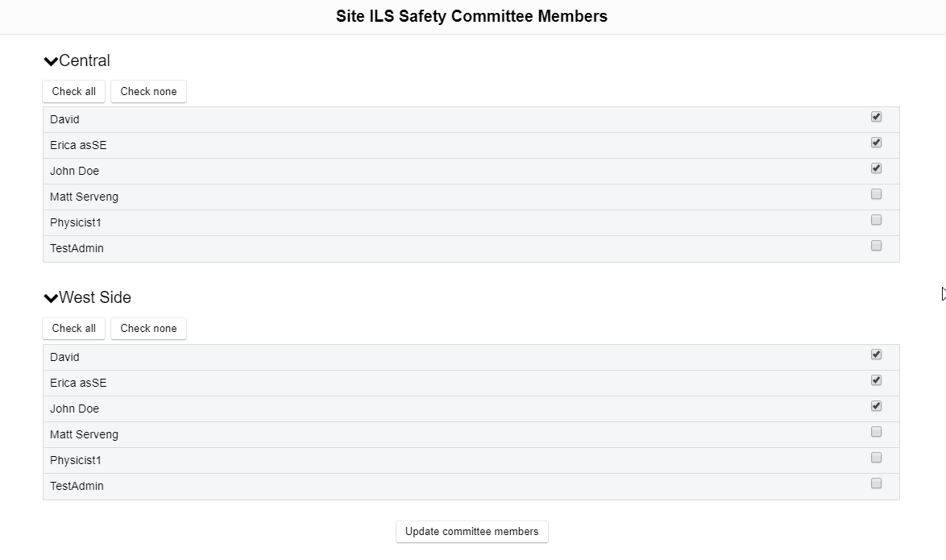Uncheck Erica asSE in West Side committee

coord(876,380)
